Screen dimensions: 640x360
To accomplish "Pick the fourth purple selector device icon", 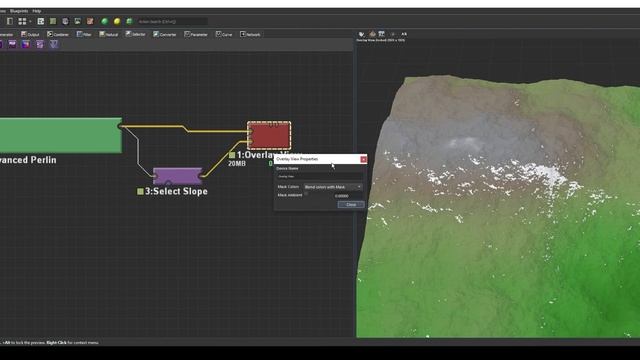I will tap(40, 44).
